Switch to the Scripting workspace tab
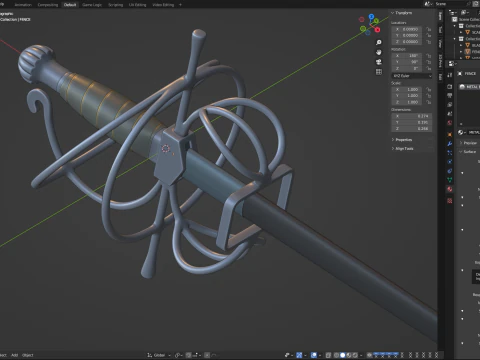The image size is (480, 360). 115,5
